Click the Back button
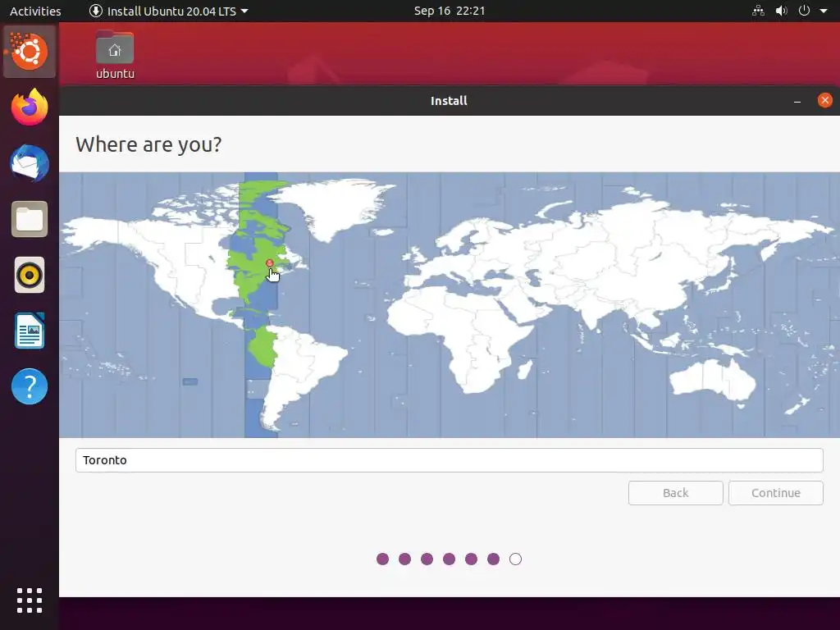 (676, 493)
